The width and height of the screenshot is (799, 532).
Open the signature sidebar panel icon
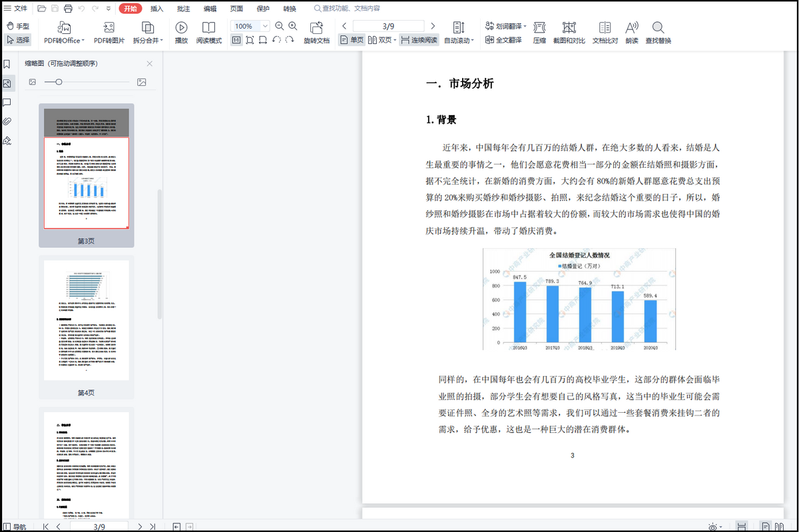[x=7, y=140]
